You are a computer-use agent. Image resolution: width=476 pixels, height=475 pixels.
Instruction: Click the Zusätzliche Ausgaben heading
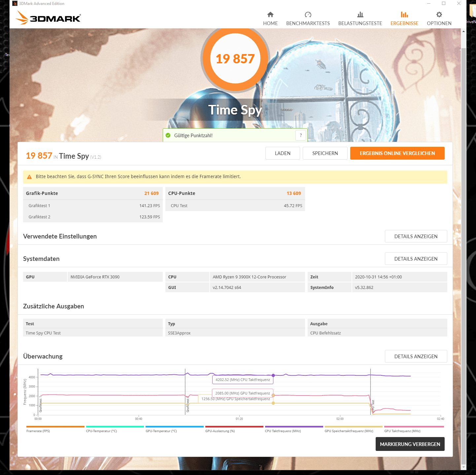pyautogui.click(x=53, y=306)
